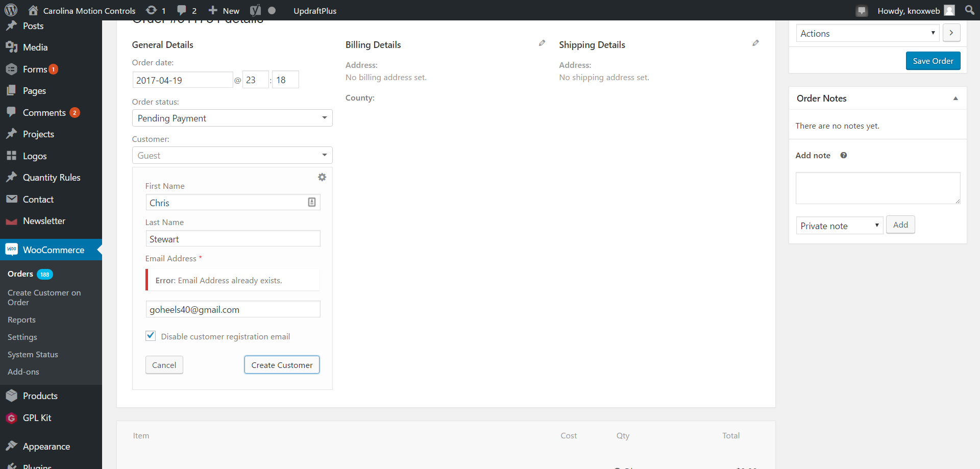Open the Order status dropdown
980x469 pixels.
click(x=232, y=118)
